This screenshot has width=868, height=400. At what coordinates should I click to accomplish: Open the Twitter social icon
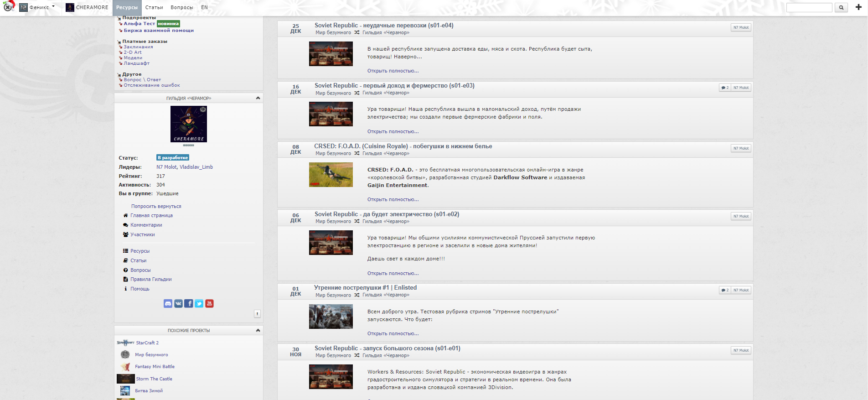(199, 304)
